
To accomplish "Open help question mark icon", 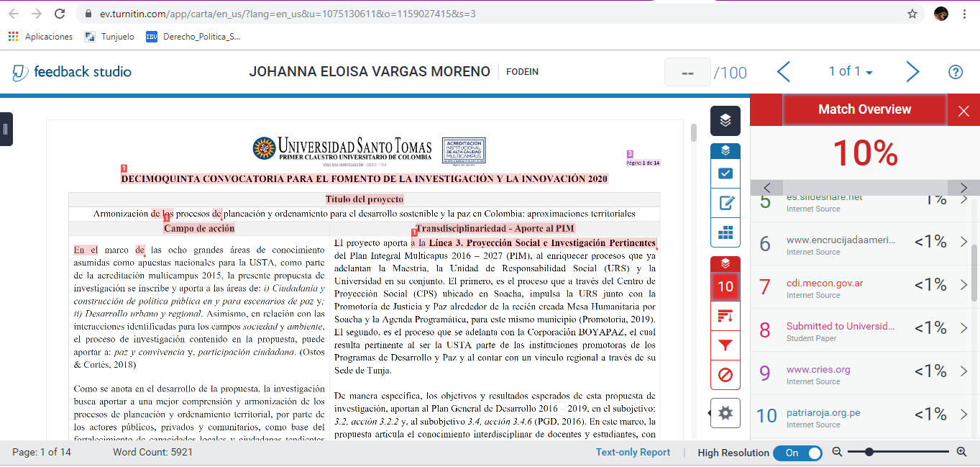I will coord(956,72).
